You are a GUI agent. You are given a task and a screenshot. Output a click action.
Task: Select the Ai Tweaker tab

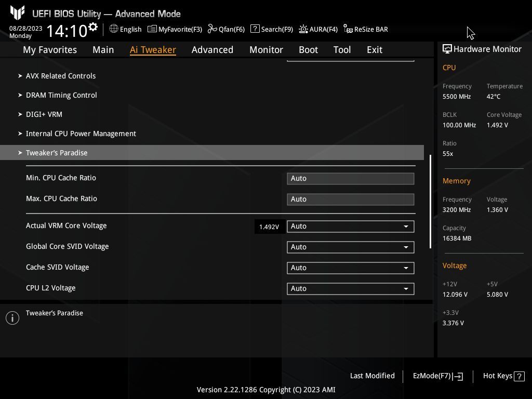click(x=153, y=49)
